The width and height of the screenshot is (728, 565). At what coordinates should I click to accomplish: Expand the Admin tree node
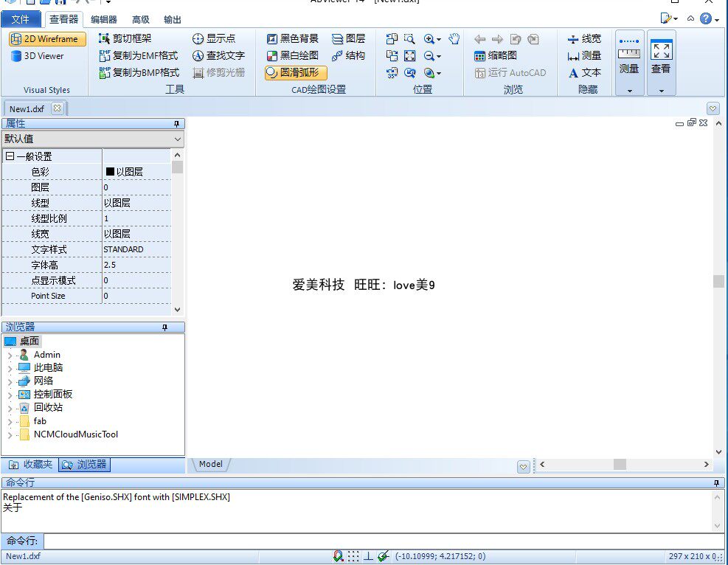10,356
